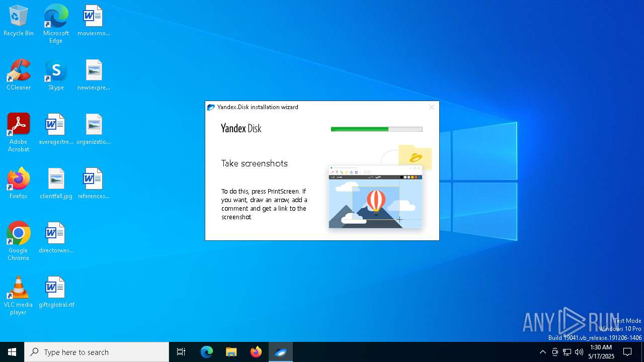Select the directorwes... Word document

pos(56,238)
